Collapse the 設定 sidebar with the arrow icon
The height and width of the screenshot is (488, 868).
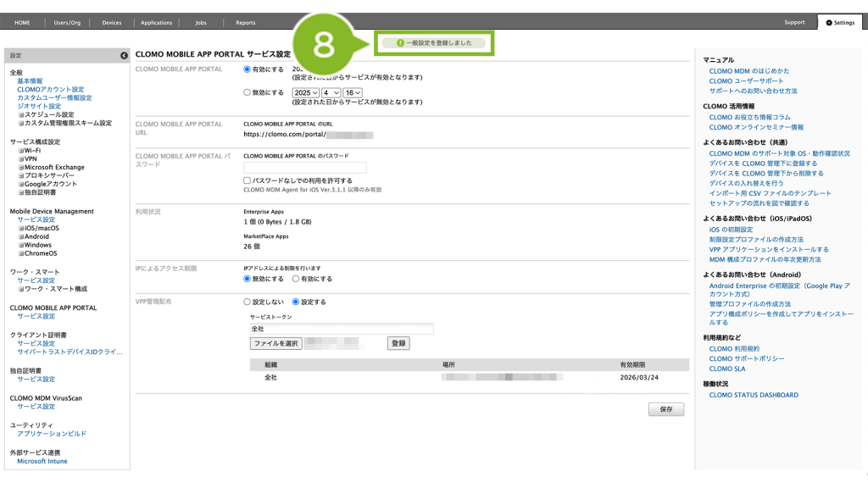coord(124,55)
